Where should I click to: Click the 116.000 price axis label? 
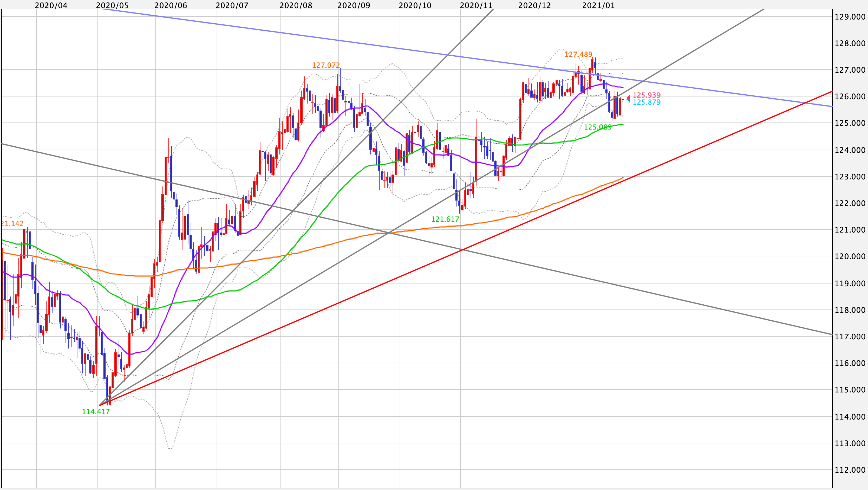click(x=850, y=363)
